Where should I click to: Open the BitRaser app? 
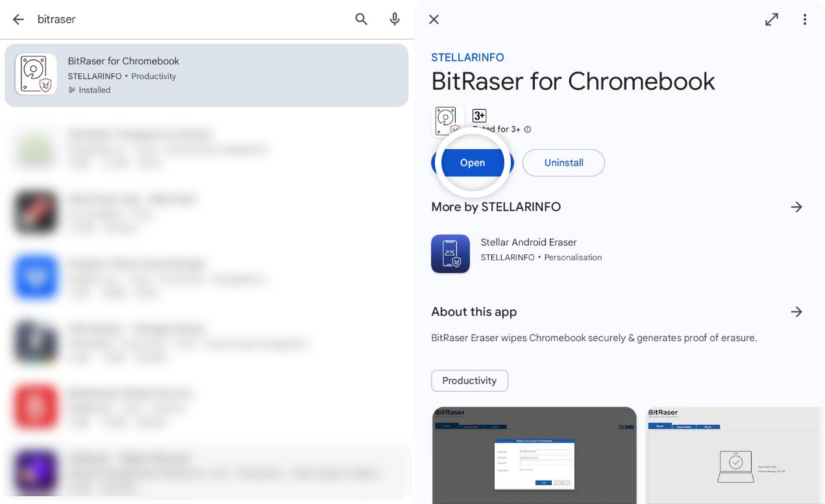[x=473, y=163]
